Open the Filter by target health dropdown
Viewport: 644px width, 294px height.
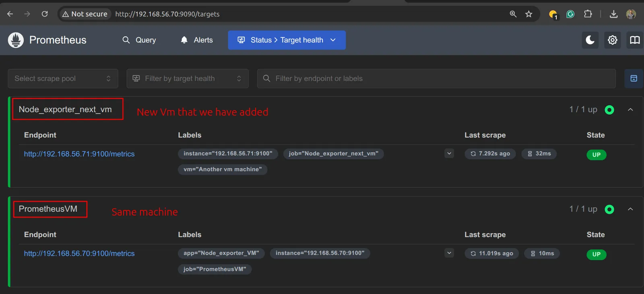coord(188,78)
